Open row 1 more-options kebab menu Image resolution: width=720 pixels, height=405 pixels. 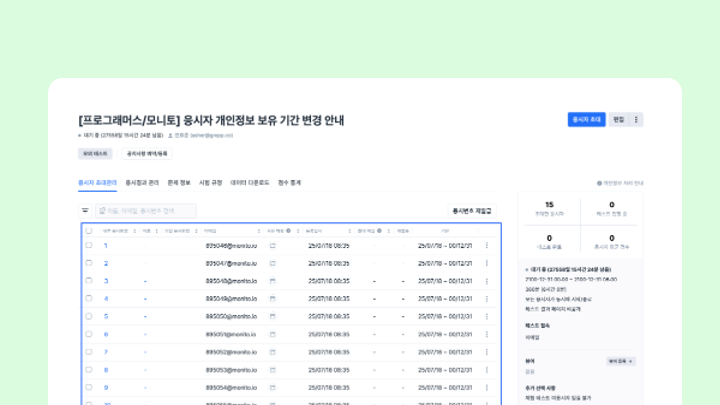point(487,246)
